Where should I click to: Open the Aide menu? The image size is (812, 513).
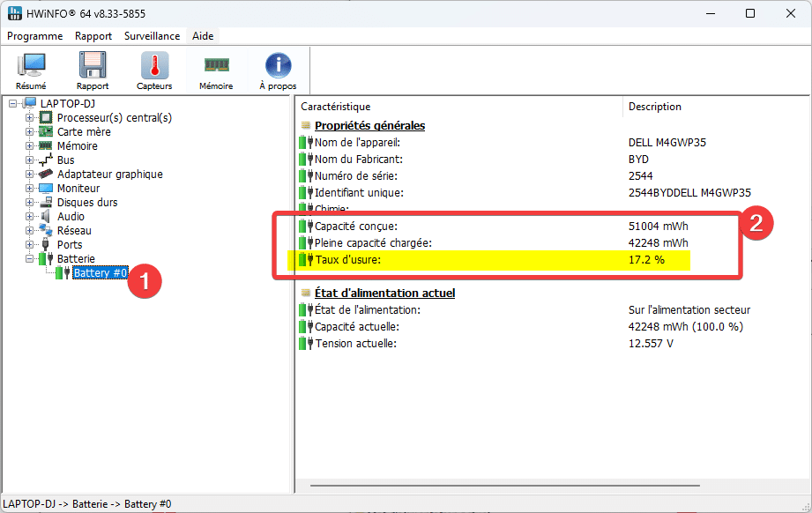[203, 36]
